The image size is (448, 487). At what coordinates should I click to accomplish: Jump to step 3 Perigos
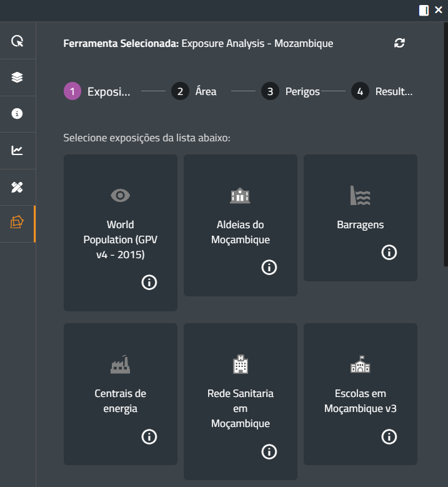pyautogui.click(x=290, y=92)
